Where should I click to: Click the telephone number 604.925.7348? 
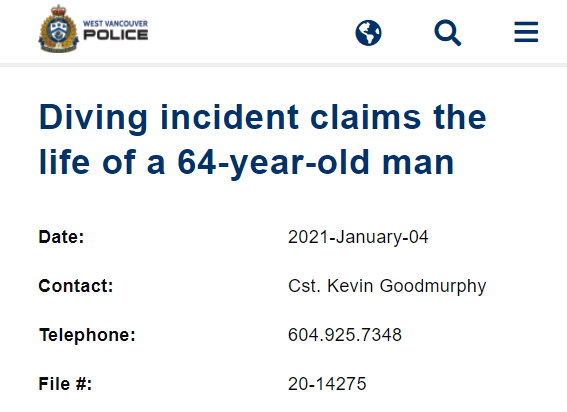(345, 335)
